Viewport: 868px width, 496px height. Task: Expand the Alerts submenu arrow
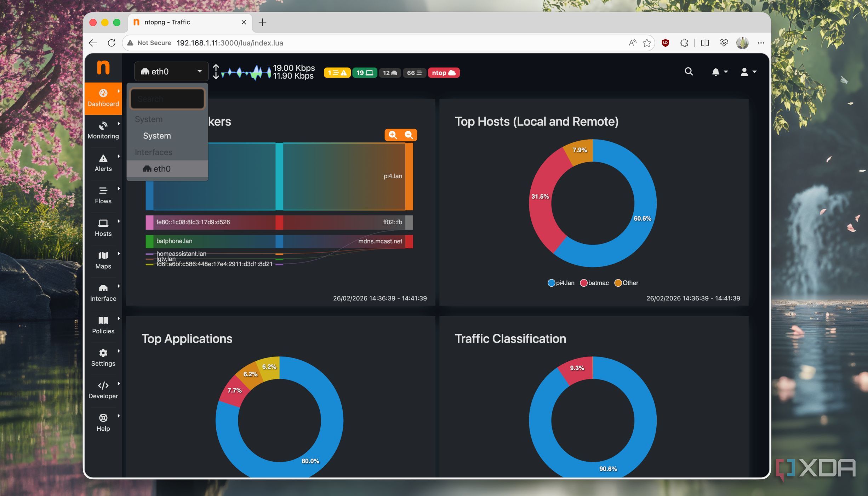(119, 156)
